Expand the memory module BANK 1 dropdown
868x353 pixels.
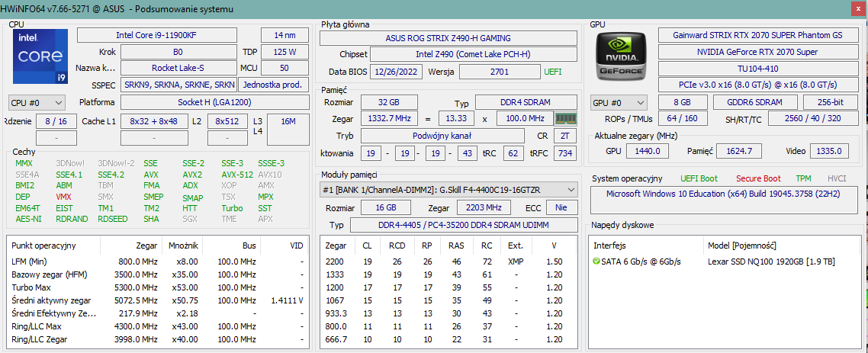(x=449, y=190)
